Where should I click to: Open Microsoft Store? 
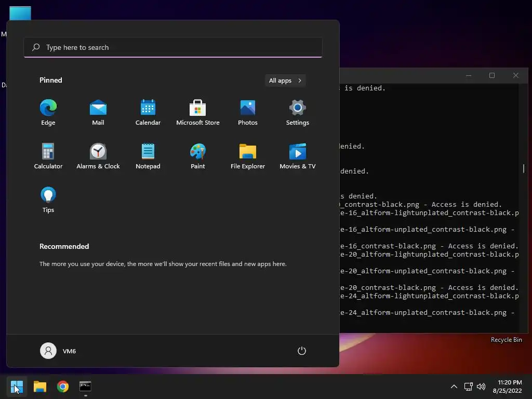pyautogui.click(x=198, y=112)
